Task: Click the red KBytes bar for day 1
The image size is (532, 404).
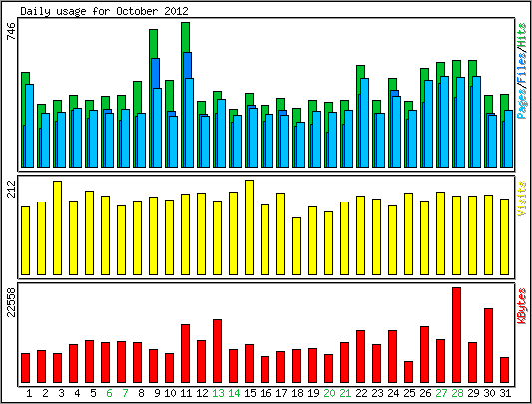Action: click(25, 368)
